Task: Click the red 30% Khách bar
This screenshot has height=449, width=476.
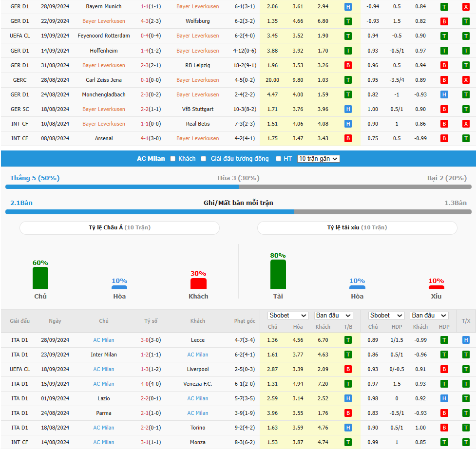Action: (x=198, y=283)
